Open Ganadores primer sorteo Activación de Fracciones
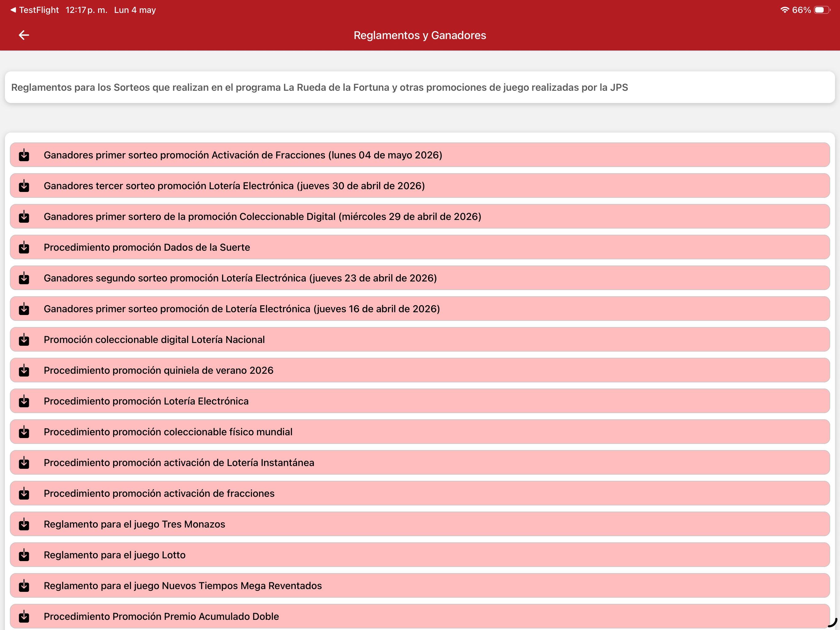Image resolution: width=840 pixels, height=630 pixels. (420, 155)
